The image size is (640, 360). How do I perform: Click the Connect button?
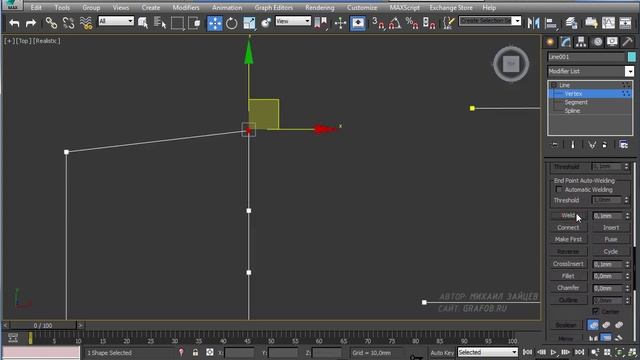(568, 227)
